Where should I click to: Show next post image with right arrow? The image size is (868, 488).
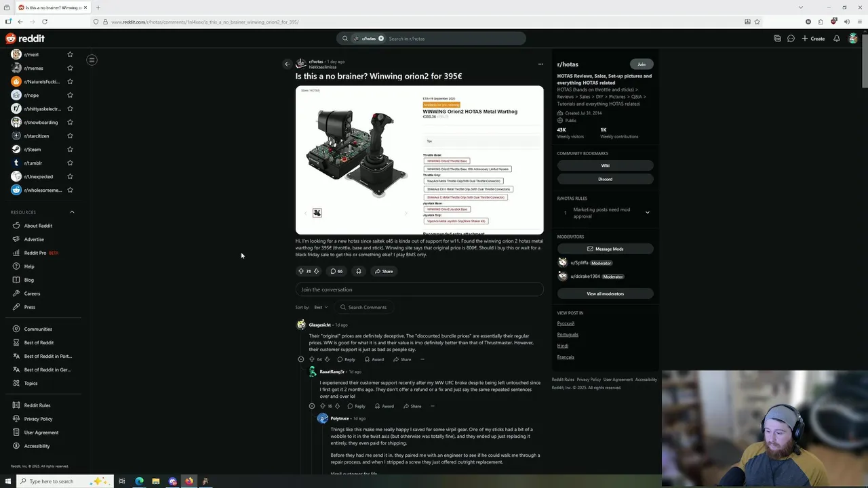(x=406, y=213)
